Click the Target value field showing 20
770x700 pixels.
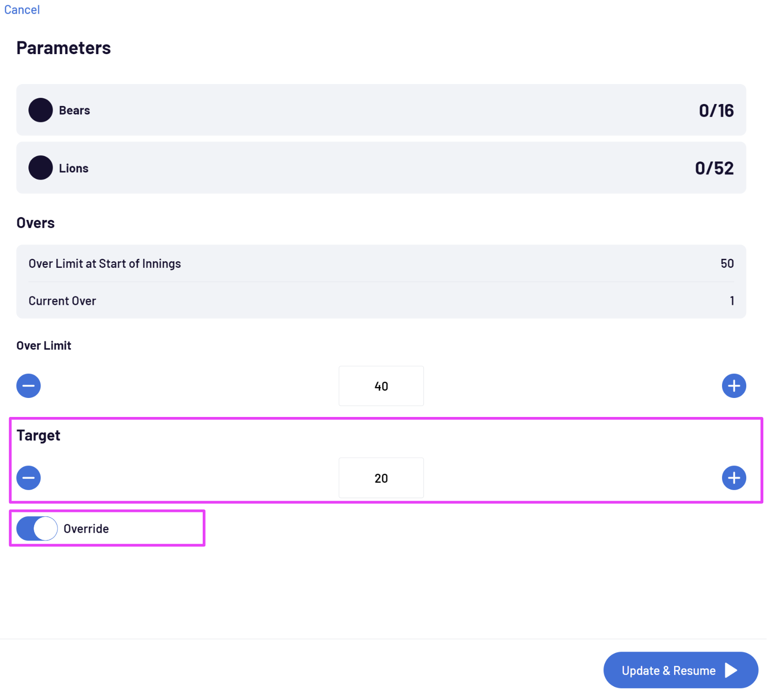(381, 478)
